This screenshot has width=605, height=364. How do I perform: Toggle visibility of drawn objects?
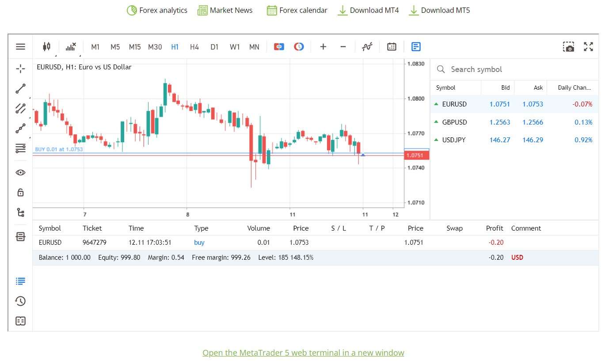20,173
